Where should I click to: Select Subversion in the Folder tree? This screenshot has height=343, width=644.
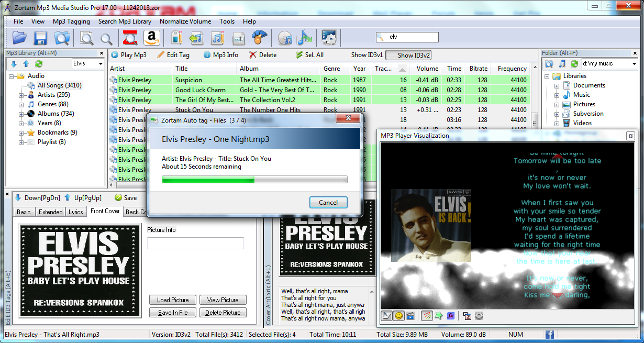click(588, 114)
